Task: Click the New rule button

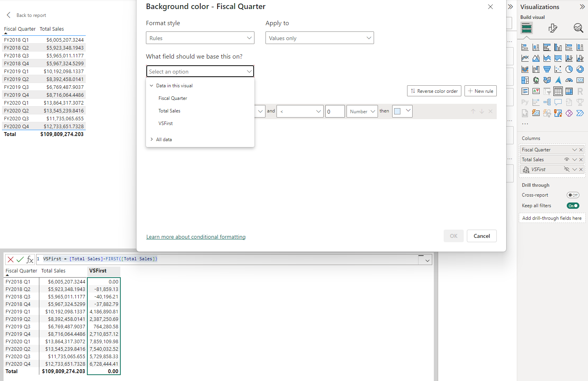Action: click(480, 91)
